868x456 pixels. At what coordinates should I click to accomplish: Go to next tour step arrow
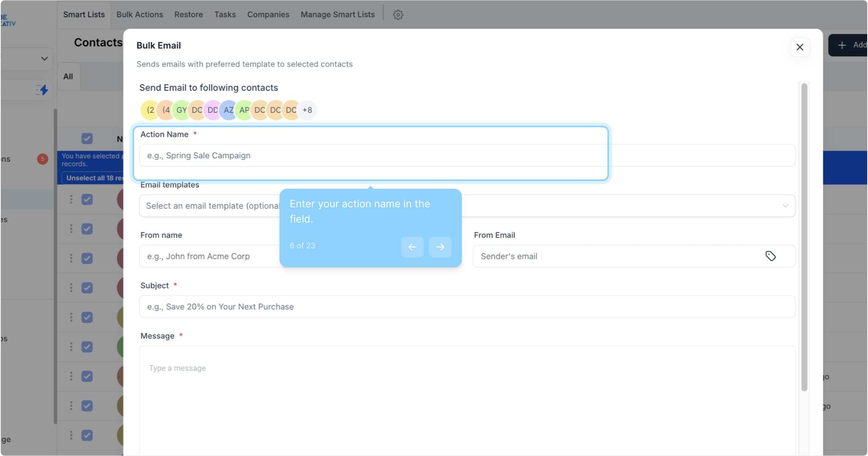(x=440, y=247)
